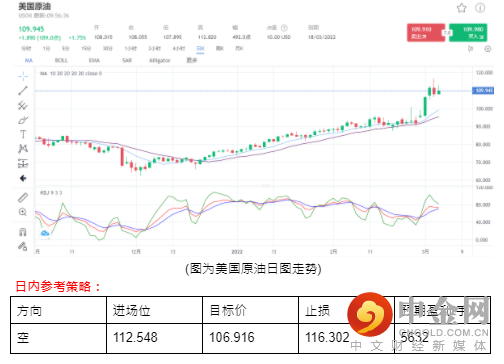Activate the brush drawing tool
504x364 pixels.
(23, 120)
